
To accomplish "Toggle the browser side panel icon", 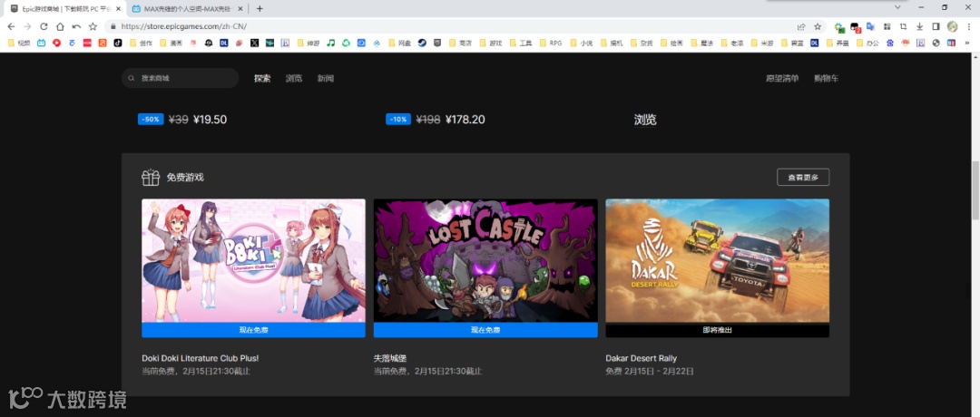I will (x=936, y=26).
